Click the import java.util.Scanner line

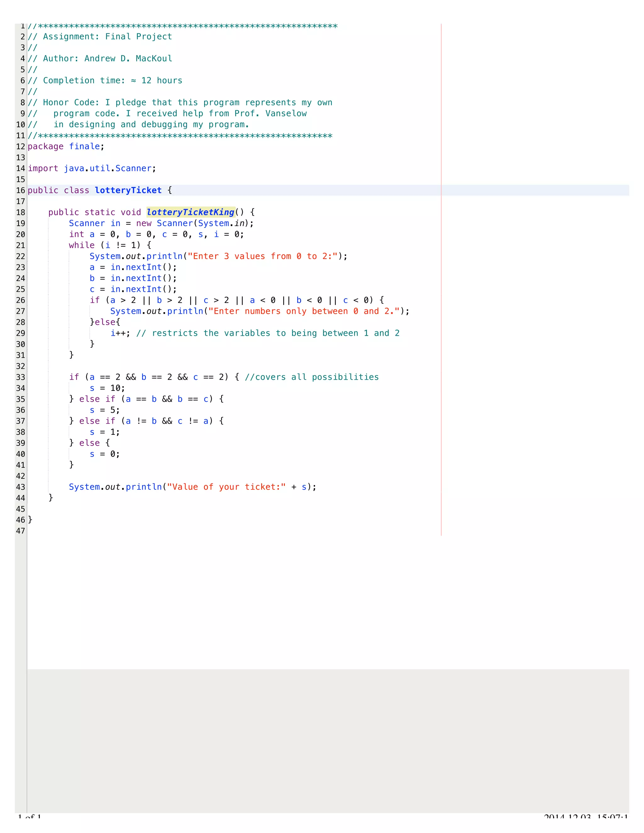tap(92, 168)
